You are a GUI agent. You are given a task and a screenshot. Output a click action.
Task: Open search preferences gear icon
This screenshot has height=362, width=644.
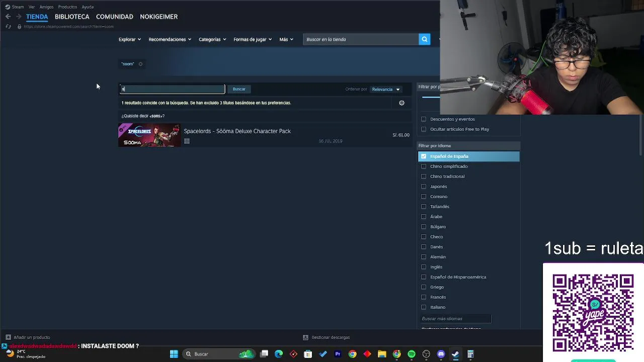[x=401, y=103]
